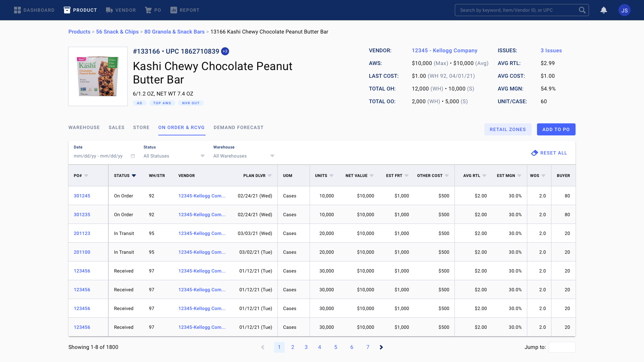Go to next page arrow
644x362 pixels.
pos(381,347)
